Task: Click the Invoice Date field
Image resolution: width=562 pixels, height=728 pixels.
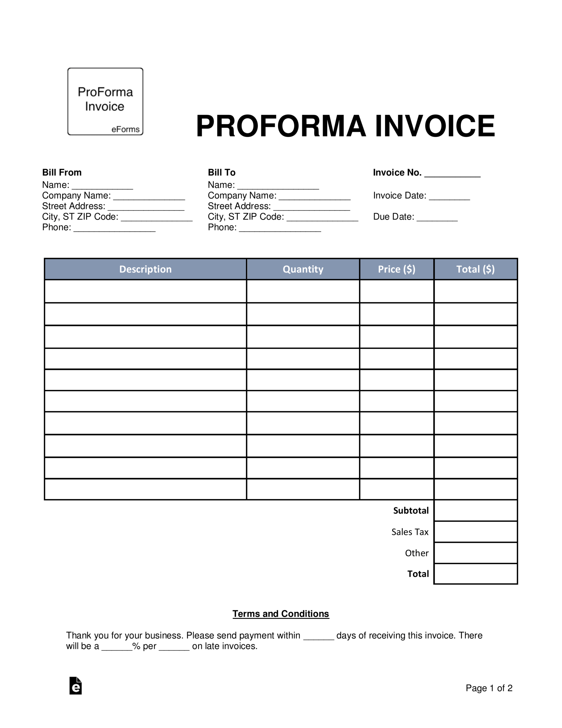Action: tap(484, 192)
